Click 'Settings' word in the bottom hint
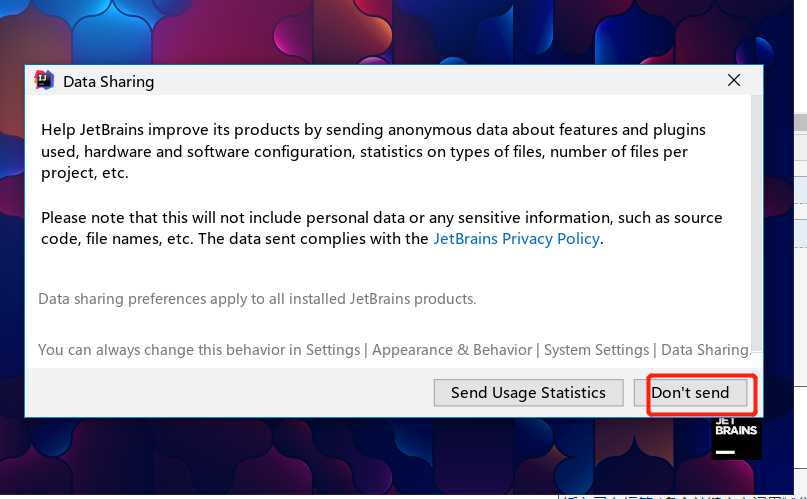807x499 pixels. click(x=333, y=350)
